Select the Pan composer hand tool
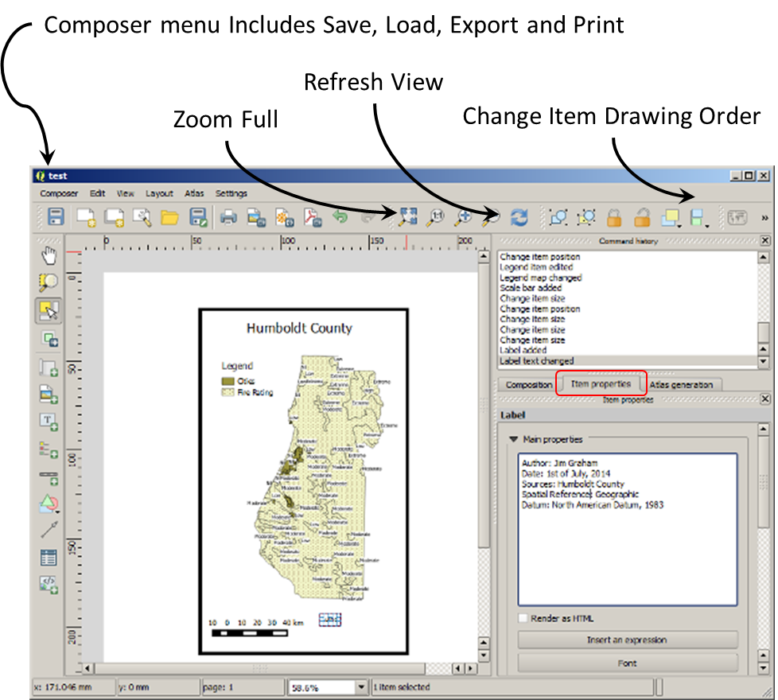The width and height of the screenshot is (778, 700). point(49,255)
